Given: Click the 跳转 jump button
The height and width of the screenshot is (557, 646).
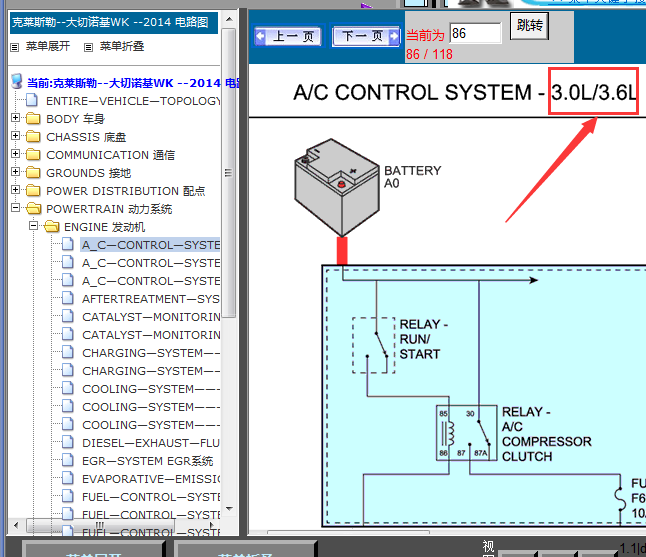Looking at the screenshot, I should tap(529, 26).
